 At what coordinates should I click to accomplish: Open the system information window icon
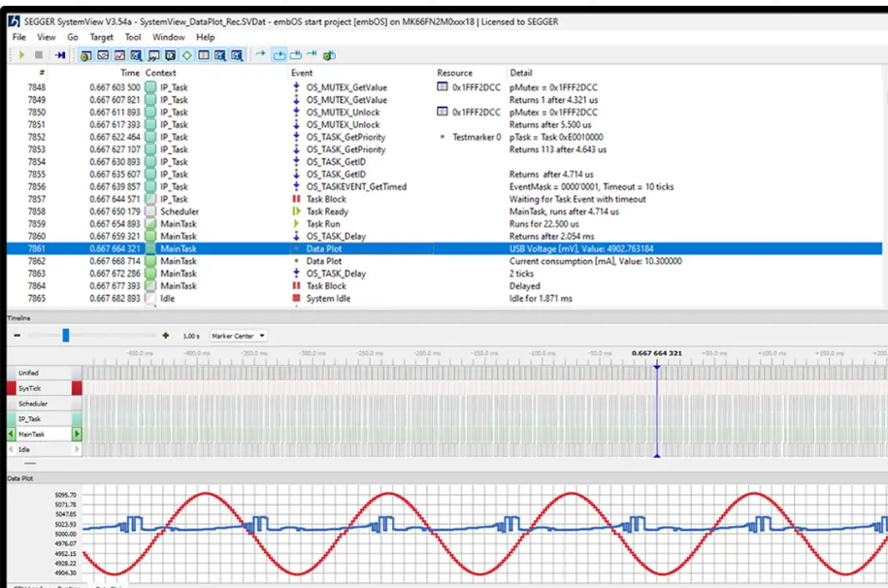click(x=84, y=55)
